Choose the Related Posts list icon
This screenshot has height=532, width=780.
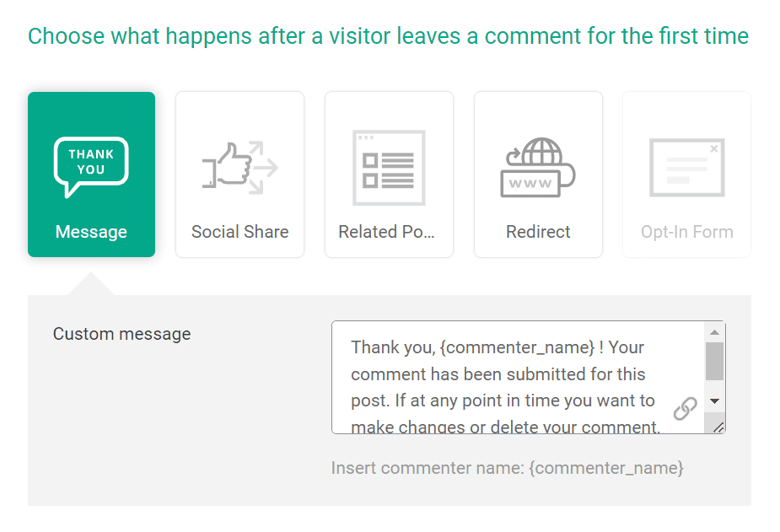pos(389,168)
